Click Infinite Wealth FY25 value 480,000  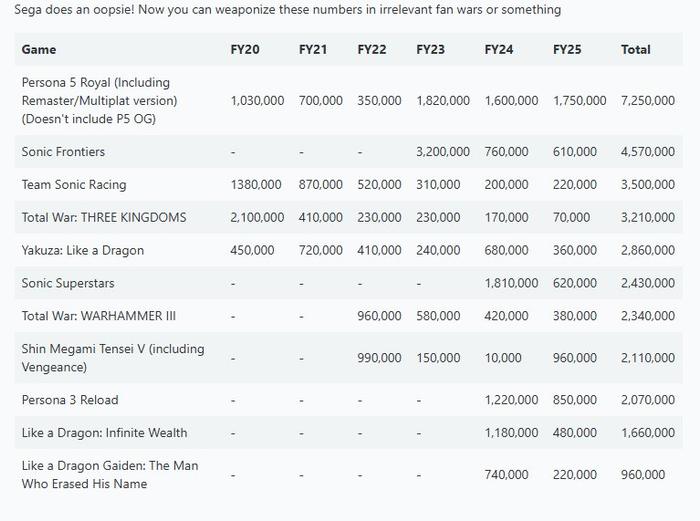[x=575, y=433]
